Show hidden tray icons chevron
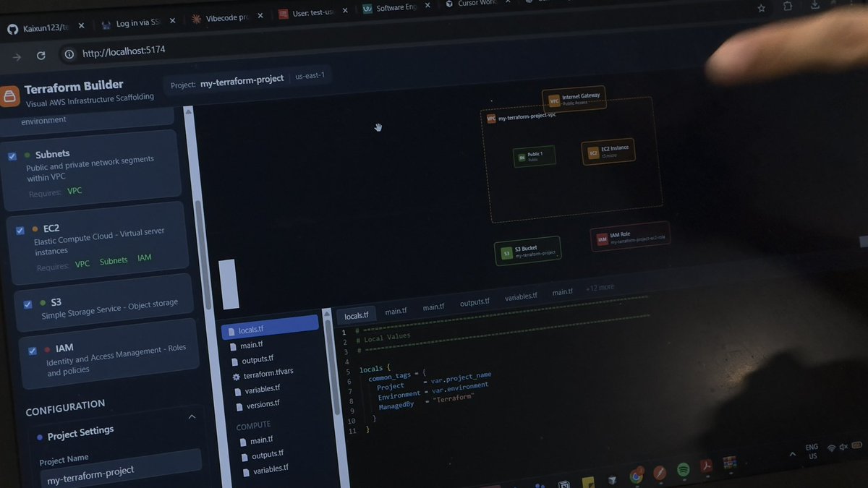 coord(793,454)
